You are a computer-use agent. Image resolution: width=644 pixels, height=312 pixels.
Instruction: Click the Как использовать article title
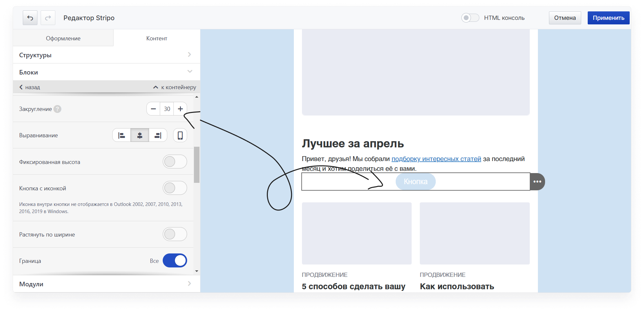tap(457, 286)
